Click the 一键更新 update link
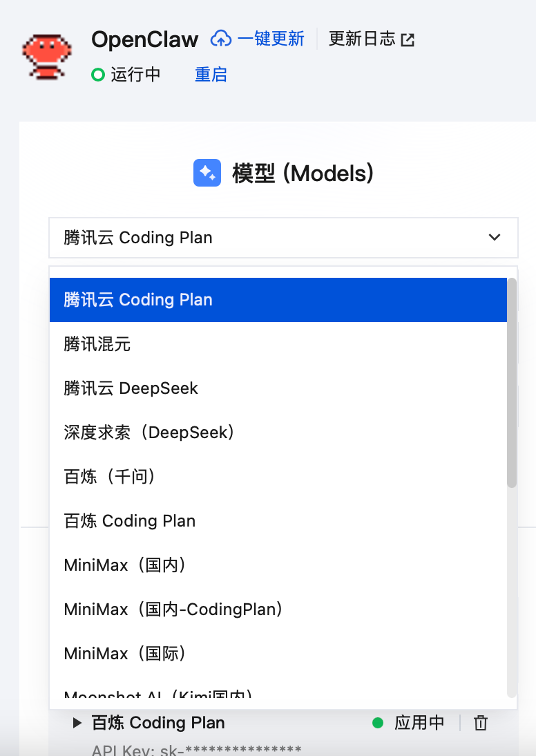Image resolution: width=536 pixels, height=756 pixels. [270, 39]
